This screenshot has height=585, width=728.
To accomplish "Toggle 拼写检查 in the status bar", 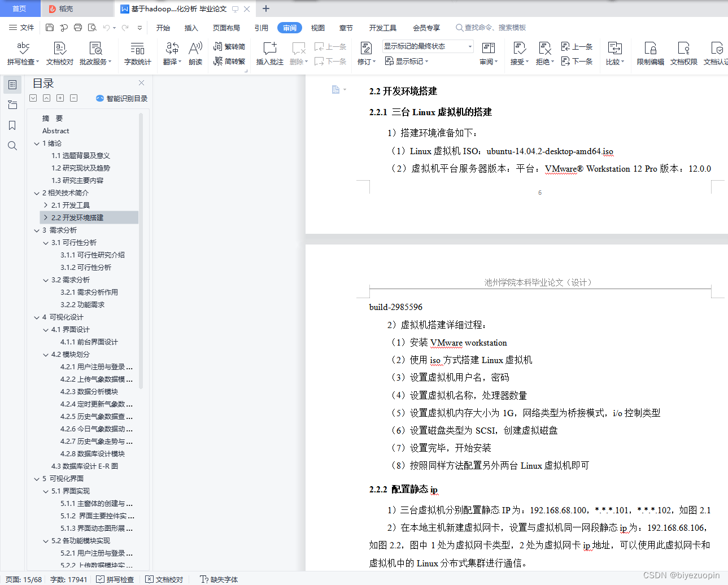I will [x=115, y=579].
